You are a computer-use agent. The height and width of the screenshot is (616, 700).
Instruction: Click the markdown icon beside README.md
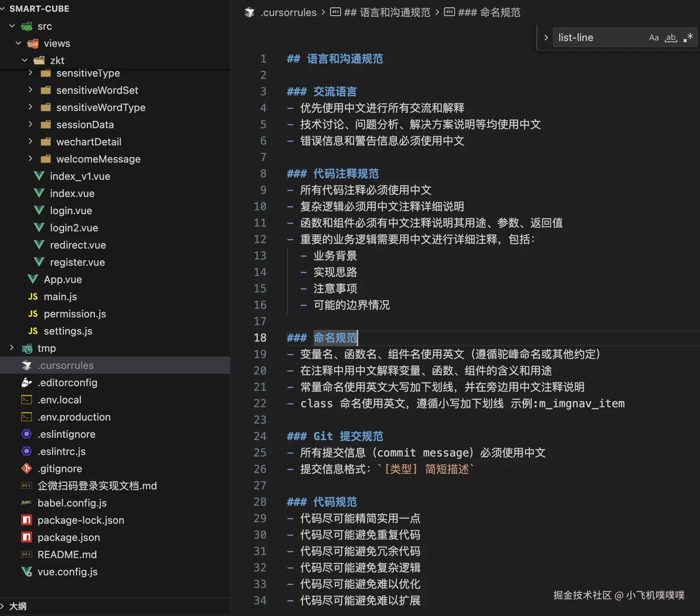[x=27, y=554]
